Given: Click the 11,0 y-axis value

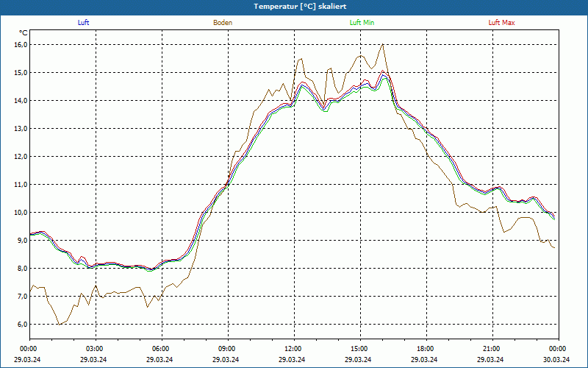Looking at the screenshot, I should point(21,185).
